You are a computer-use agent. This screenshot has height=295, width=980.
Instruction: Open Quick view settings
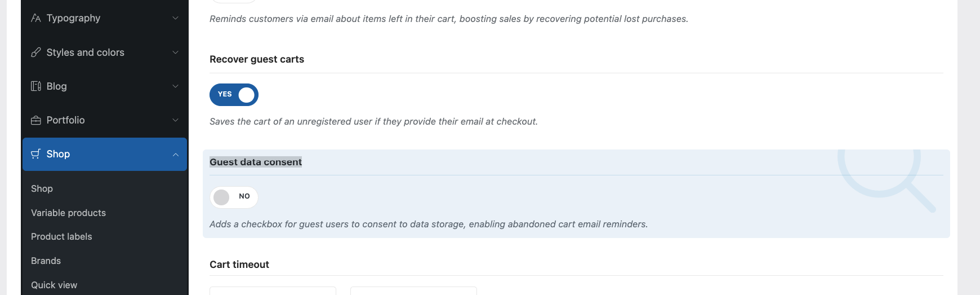pos(54,285)
